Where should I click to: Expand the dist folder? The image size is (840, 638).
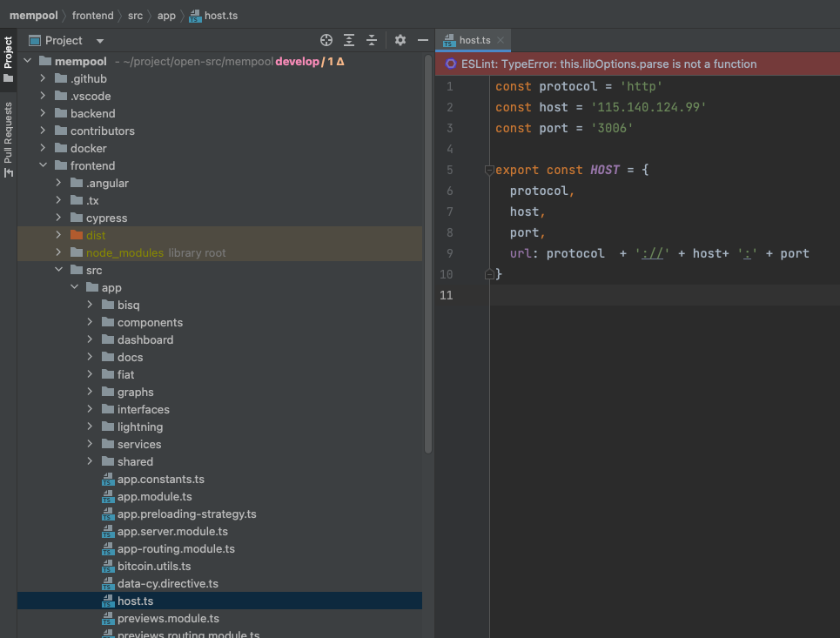coord(58,235)
